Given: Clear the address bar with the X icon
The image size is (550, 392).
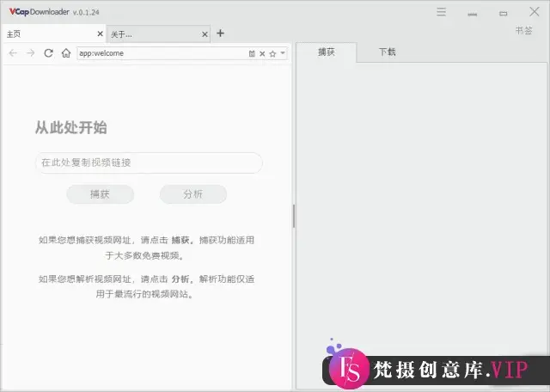Looking at the screenshot, I should 262,53.
